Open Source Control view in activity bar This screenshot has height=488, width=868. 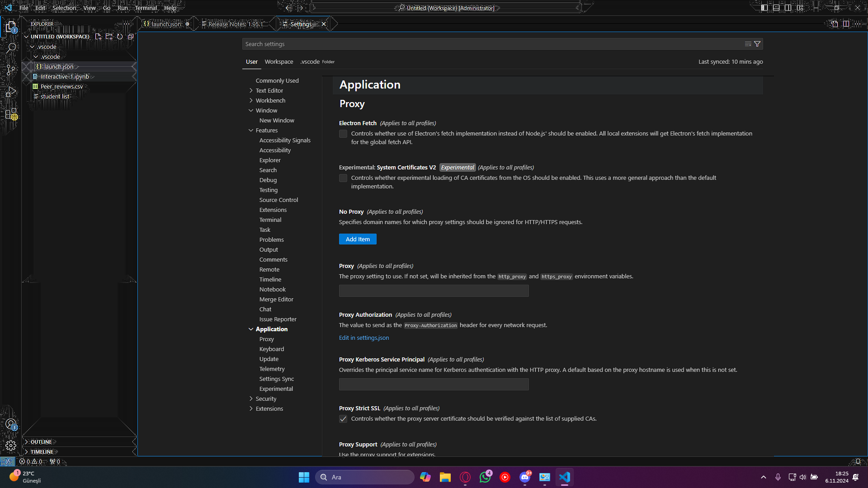11,70
